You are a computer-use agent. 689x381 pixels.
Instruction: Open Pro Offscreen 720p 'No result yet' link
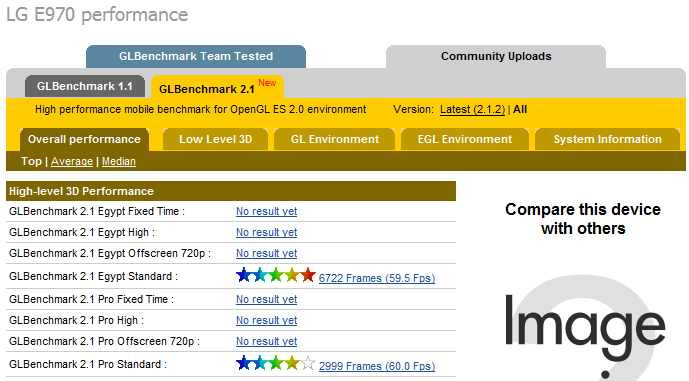click(266, 341)
